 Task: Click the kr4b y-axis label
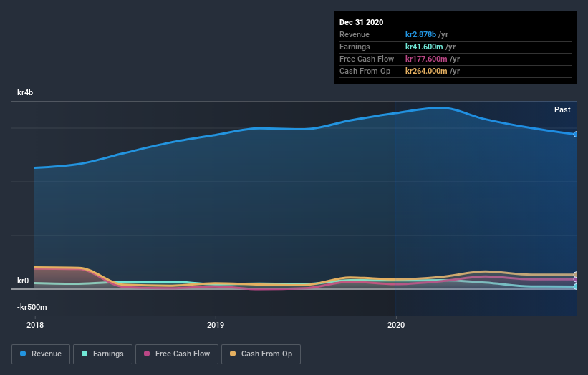coord(25,92)
